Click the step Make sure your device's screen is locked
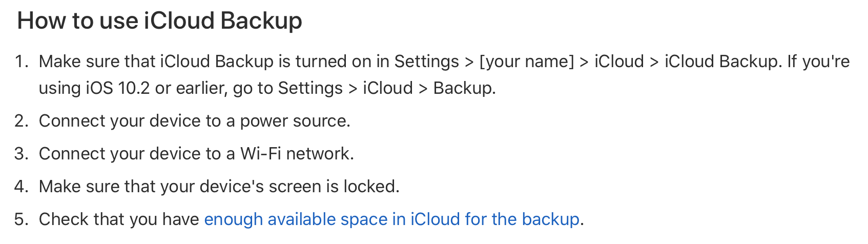This screenshot has height=244, width=868. pos(219,187)
